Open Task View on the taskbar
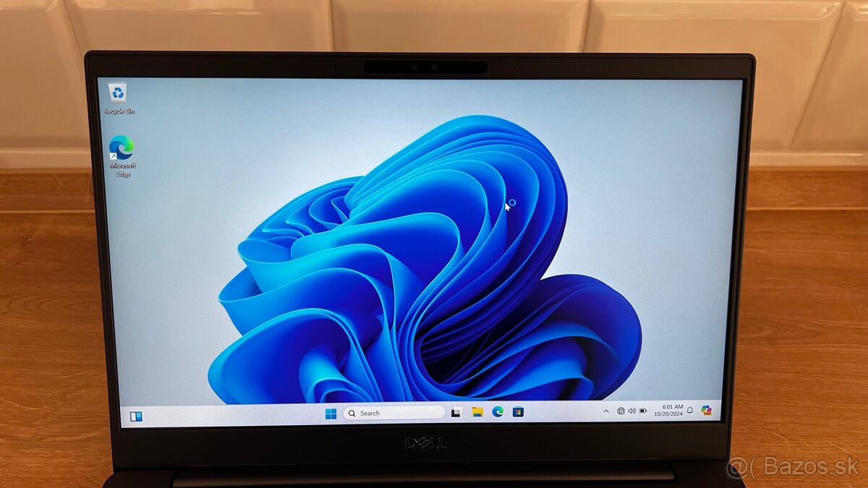The image size is (868, 488). (x=456, y=412)
